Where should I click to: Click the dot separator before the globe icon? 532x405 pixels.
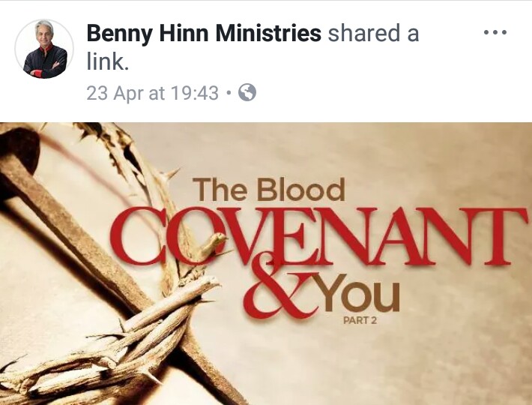[x=229, y=93]
